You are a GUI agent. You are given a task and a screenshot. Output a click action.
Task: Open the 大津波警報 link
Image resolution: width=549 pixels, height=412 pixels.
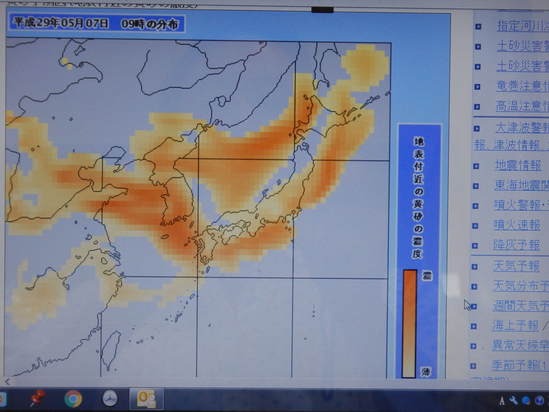[x=522, y=128]
